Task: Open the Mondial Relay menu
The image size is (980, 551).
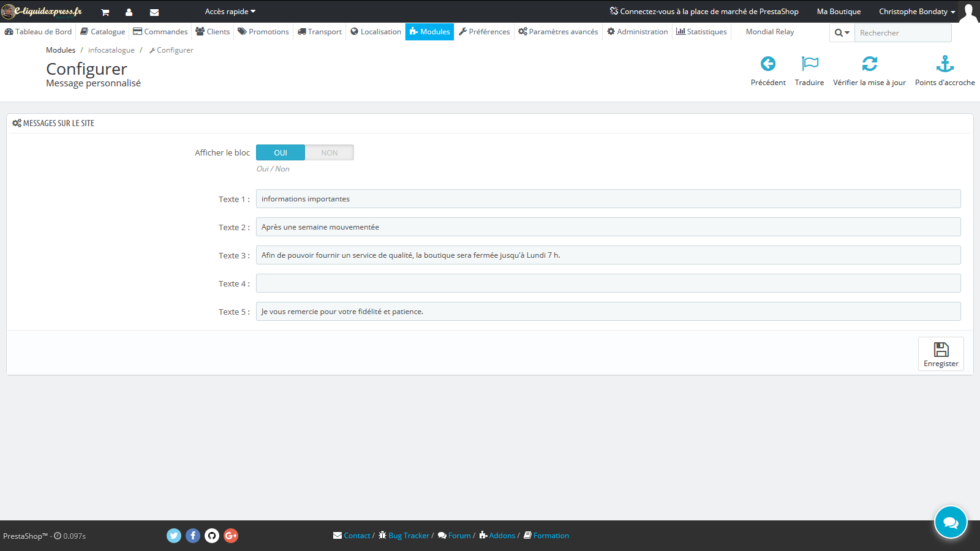Action: click(770, 32)
